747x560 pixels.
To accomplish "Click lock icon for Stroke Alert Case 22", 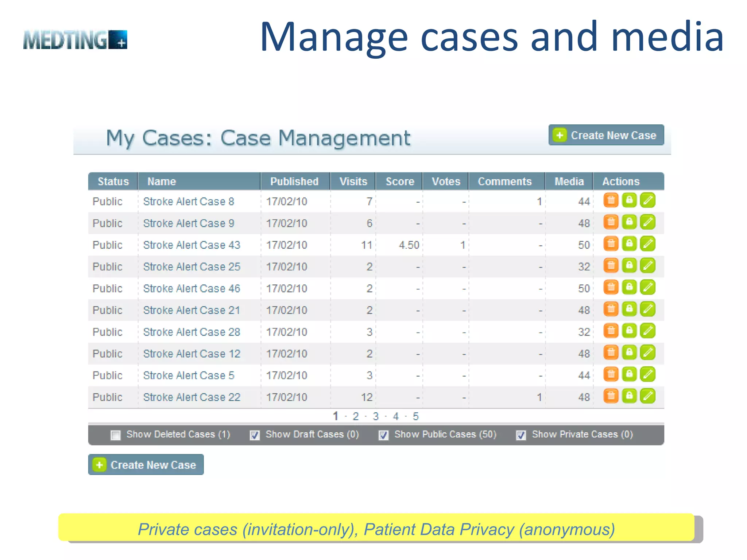I will point(629,396).
